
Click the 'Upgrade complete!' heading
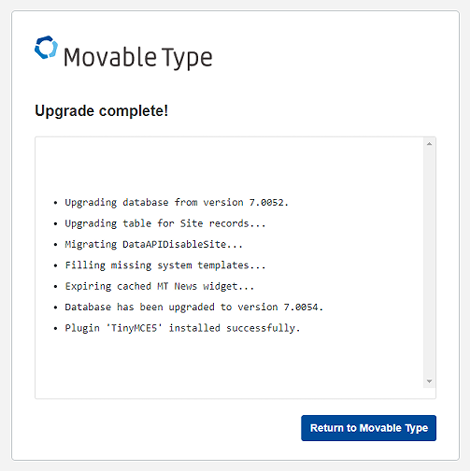tap(101, 111)
